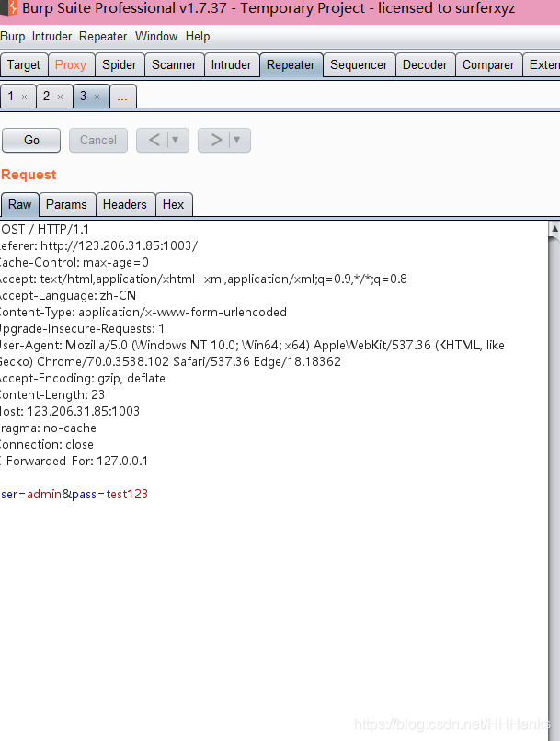Screen dimensions: 560x741
Task: Open the Help menu
Action: pos(198,37)
